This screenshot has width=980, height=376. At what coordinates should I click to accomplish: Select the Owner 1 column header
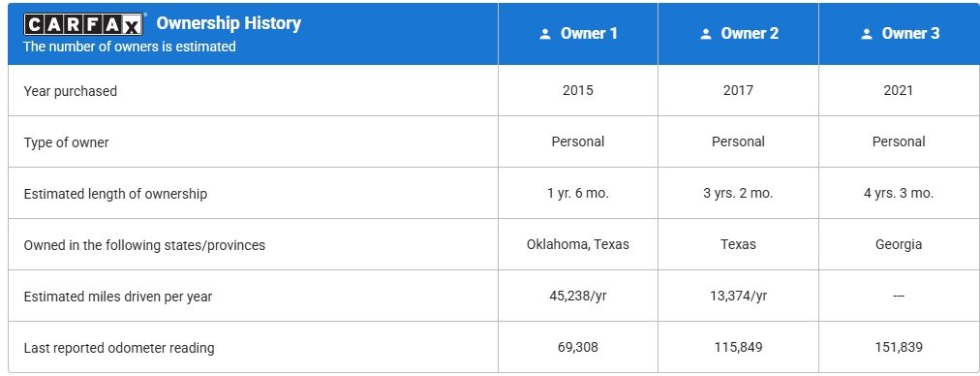coord(578,34)
